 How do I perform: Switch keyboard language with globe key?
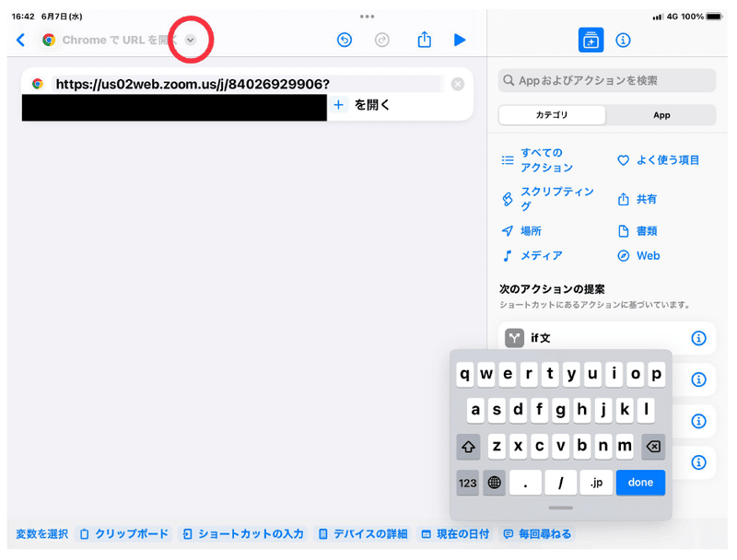coord(494,483)
